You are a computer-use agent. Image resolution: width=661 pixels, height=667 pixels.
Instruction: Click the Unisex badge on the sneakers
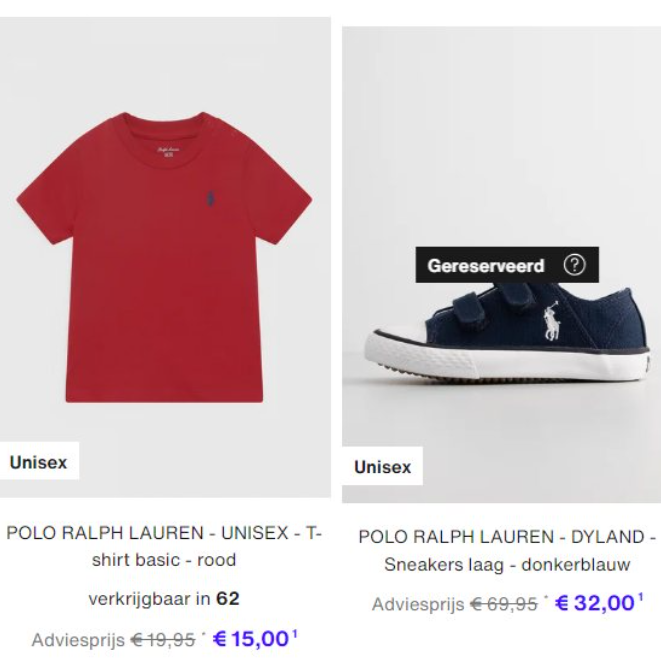(382, 467)
